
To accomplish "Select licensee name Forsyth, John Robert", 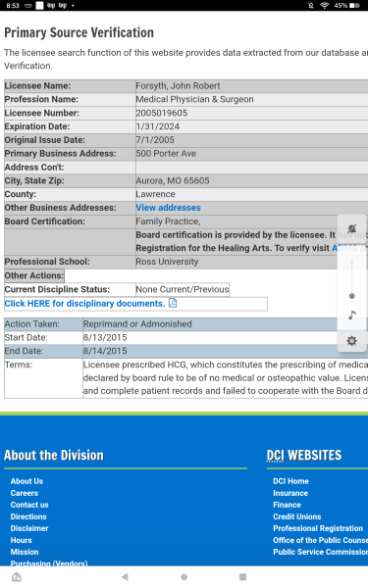I will 178,86.
